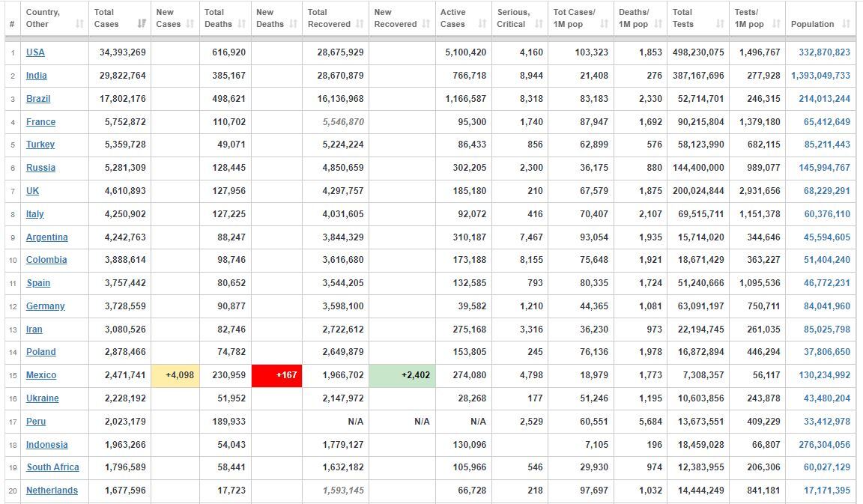Sort by Total Deaths column arrows
This screenshot has height=504, width=863.
coord(242,24)
